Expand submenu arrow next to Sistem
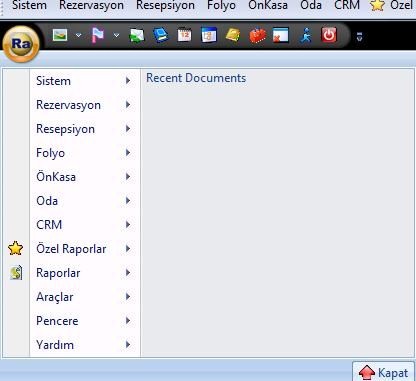Image resolution: width=416 pixels, height=381 pixels. click(x=128, y=81)
